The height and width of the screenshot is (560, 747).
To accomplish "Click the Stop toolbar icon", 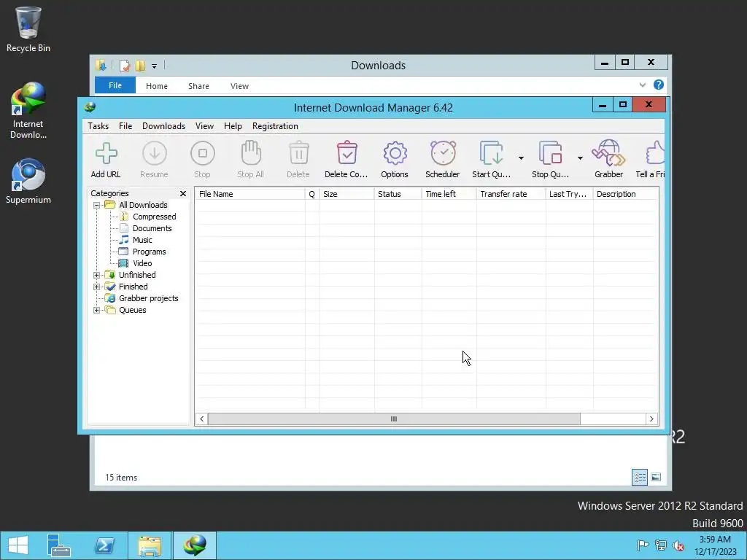I will pyautogui.click(x=203, y=153).
